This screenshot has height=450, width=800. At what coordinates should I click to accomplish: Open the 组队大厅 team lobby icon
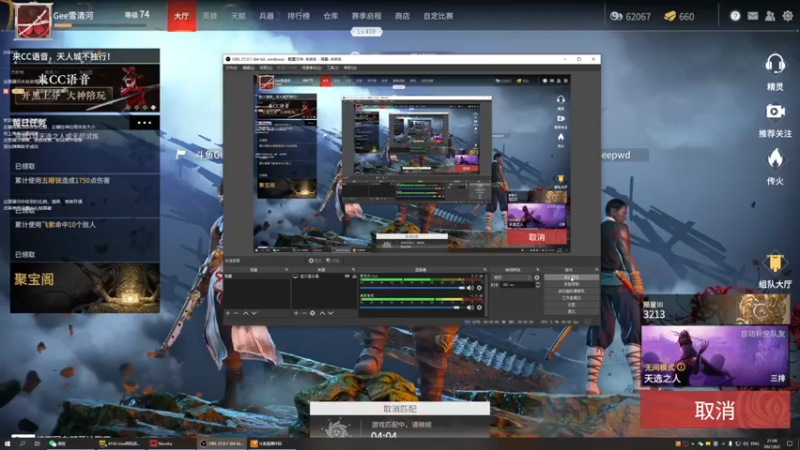click(775, 263)
